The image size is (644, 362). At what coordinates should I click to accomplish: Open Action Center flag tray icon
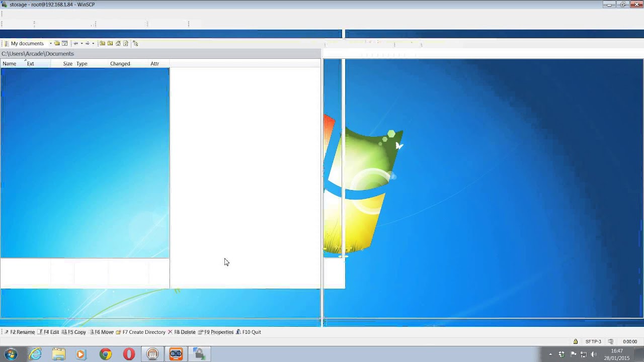point(574,354)
